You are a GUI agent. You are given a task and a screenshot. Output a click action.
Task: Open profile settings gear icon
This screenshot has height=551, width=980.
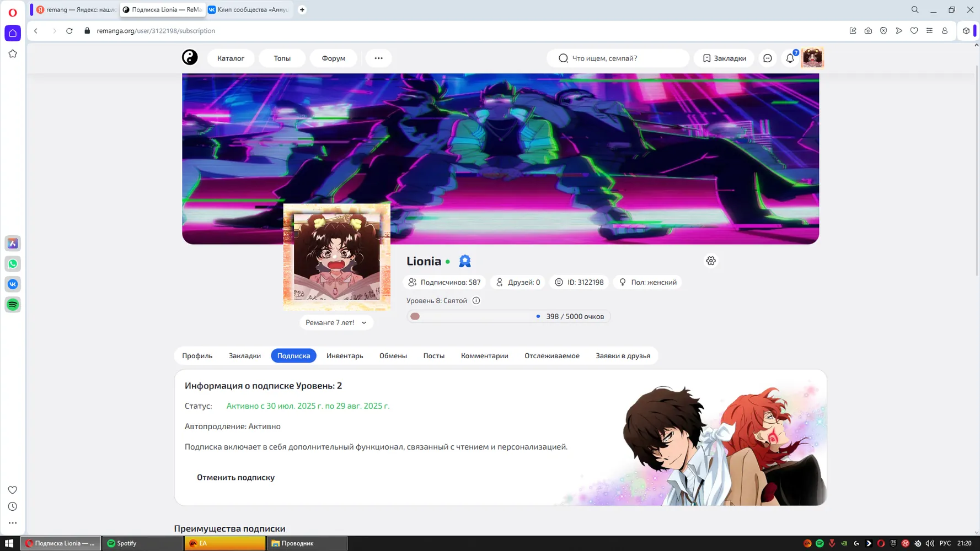pos(711,261)
